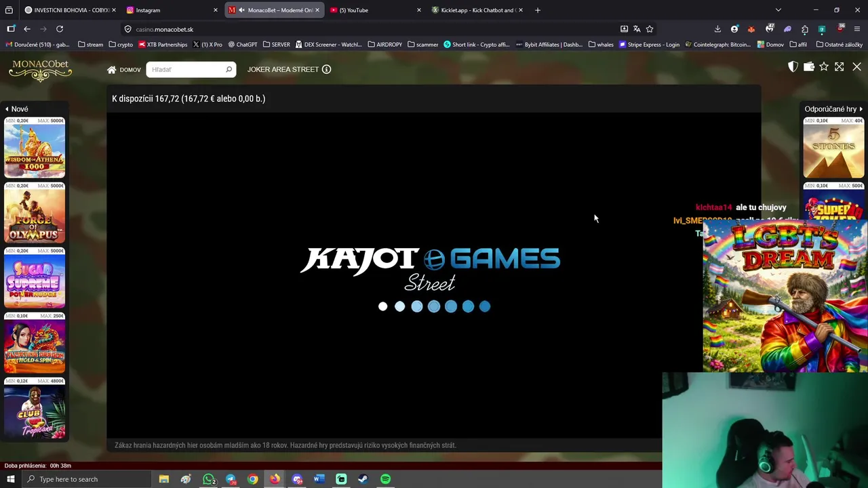This screenshot has width=868, height=488.
Task: Open the sidebar/container icon beside back
Action: pos(11,29)
